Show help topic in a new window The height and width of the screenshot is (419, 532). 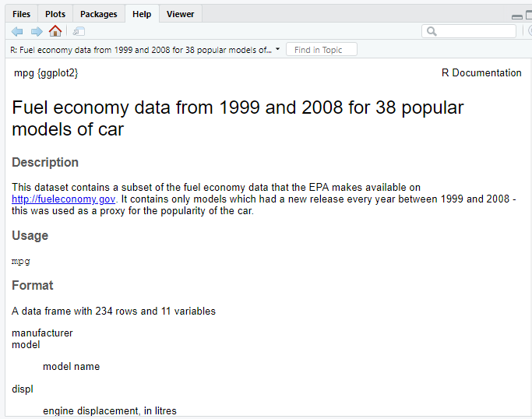pyautogui.click(x=79, y=32)
